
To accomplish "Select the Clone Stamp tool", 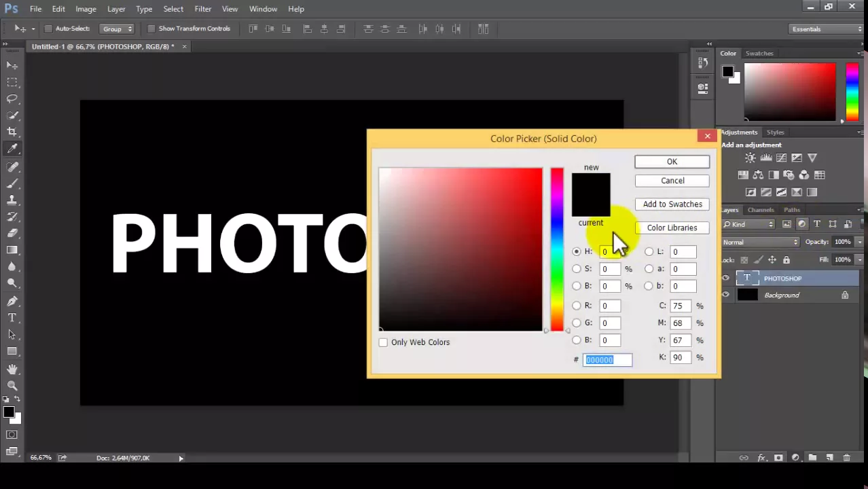I will click(x=12, y=200).
